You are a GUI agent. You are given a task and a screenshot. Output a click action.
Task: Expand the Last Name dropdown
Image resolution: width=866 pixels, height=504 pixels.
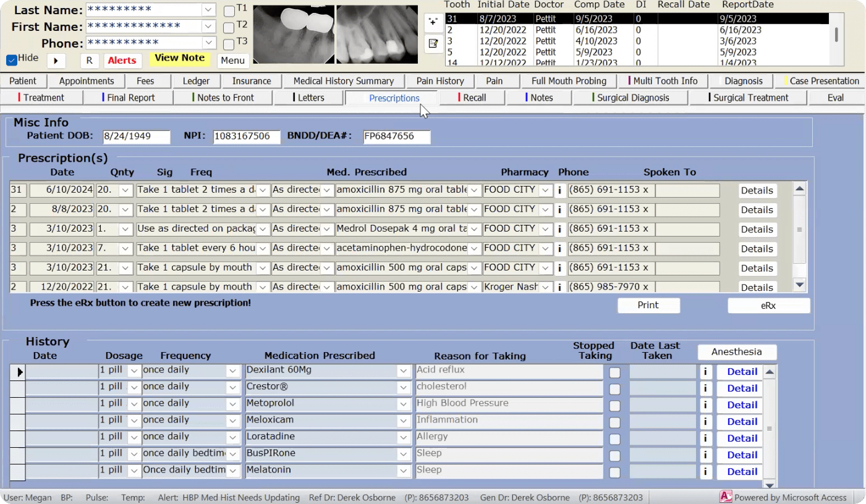pyautogui.click(x=208, y=10)
